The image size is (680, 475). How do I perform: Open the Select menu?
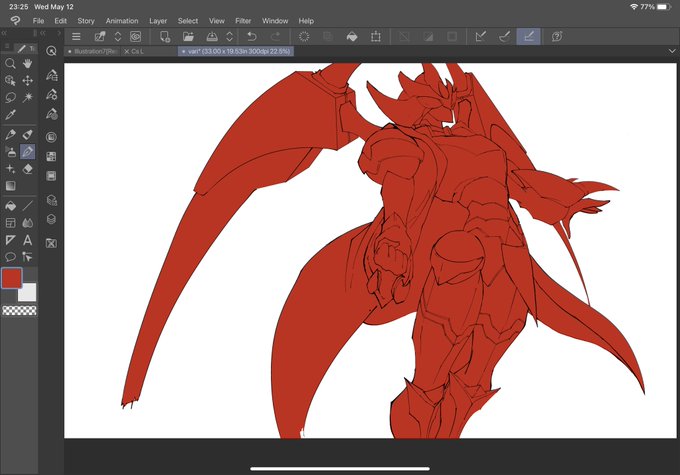point(188,21)
